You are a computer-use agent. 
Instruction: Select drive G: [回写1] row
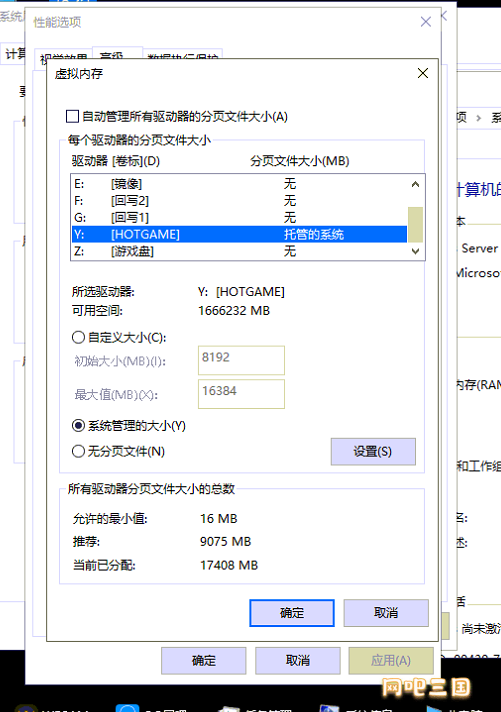(239, 218)
